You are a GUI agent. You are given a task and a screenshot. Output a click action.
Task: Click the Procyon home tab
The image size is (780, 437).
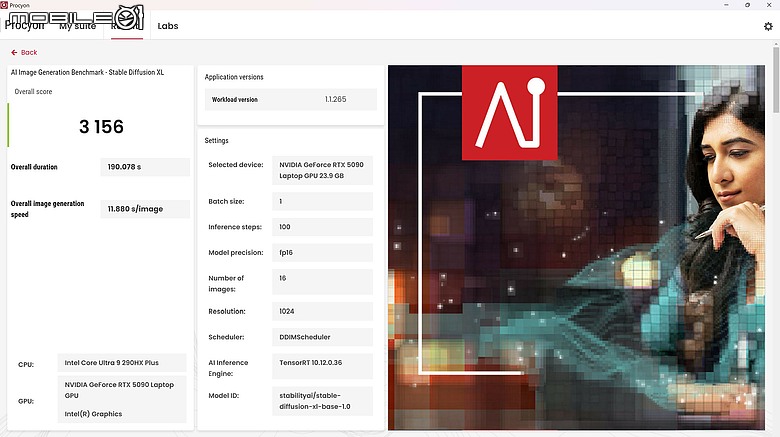[x=24, y=25]
